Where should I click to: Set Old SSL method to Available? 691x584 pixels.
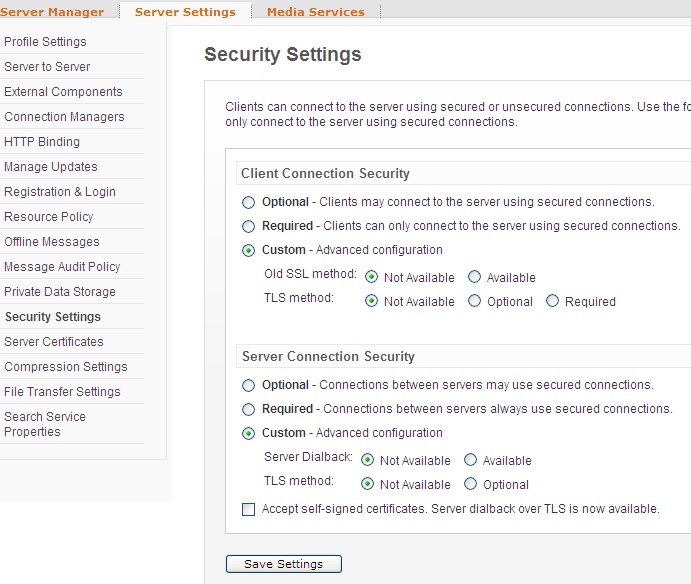click(x=474, y=277)
